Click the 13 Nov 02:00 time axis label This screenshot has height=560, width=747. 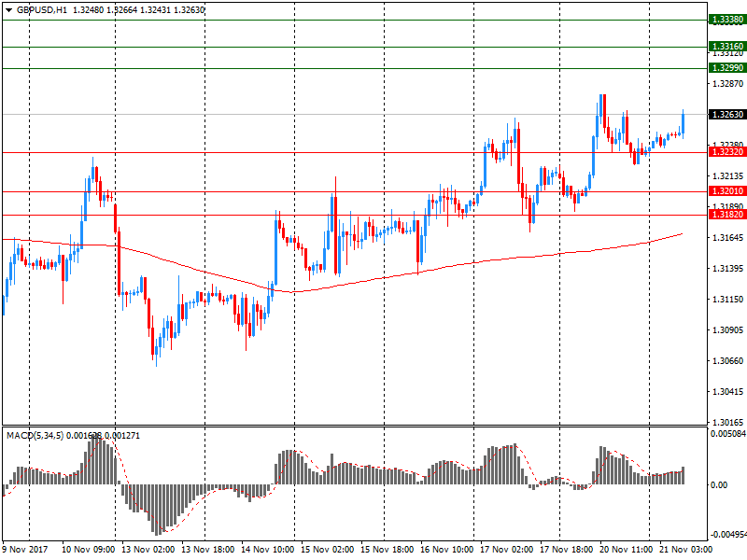148,550
